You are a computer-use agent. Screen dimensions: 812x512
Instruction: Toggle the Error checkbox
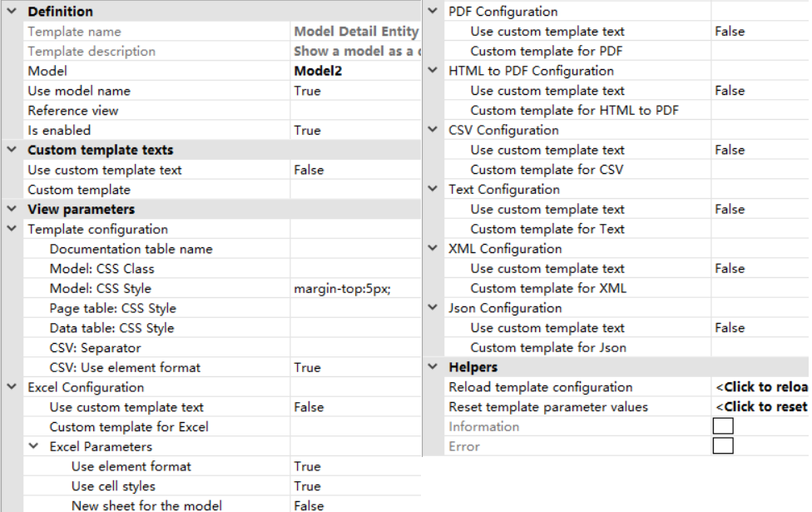[723, 445]
